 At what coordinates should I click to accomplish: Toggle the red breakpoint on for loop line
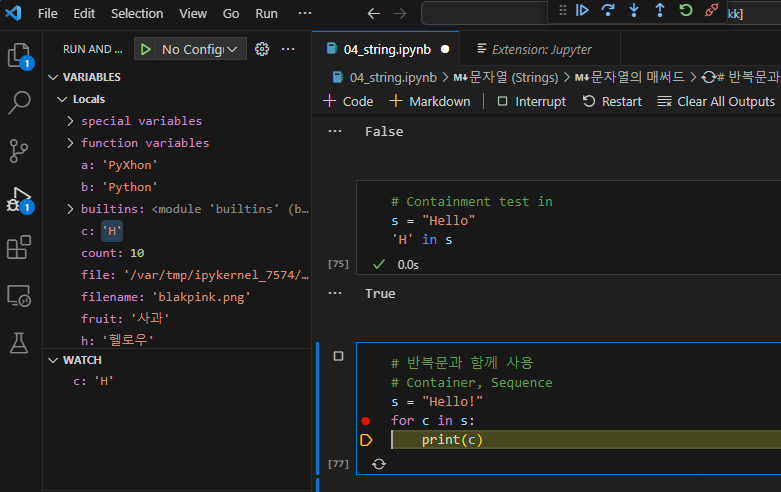coord(366,421)
